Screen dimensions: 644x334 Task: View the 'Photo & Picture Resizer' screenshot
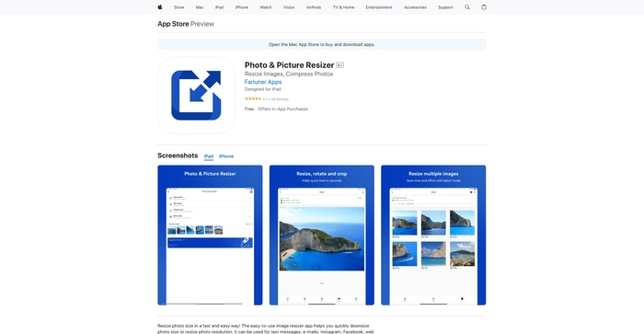click(x=210, y=235)
